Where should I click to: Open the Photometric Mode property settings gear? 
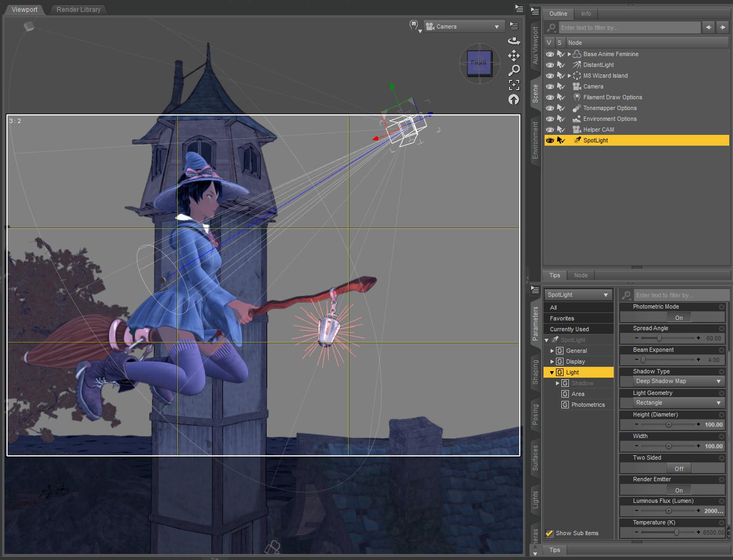coord(721,307)
